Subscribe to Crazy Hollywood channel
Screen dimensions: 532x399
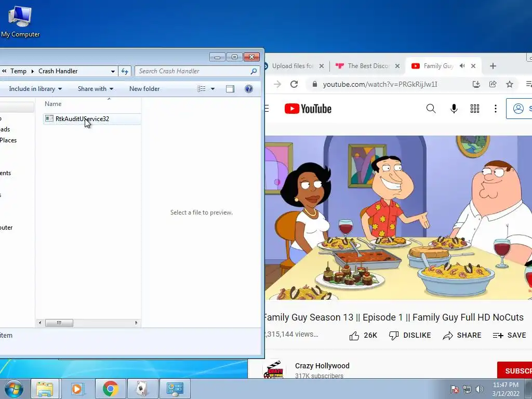pyautogui.click(x=514, y=370)
